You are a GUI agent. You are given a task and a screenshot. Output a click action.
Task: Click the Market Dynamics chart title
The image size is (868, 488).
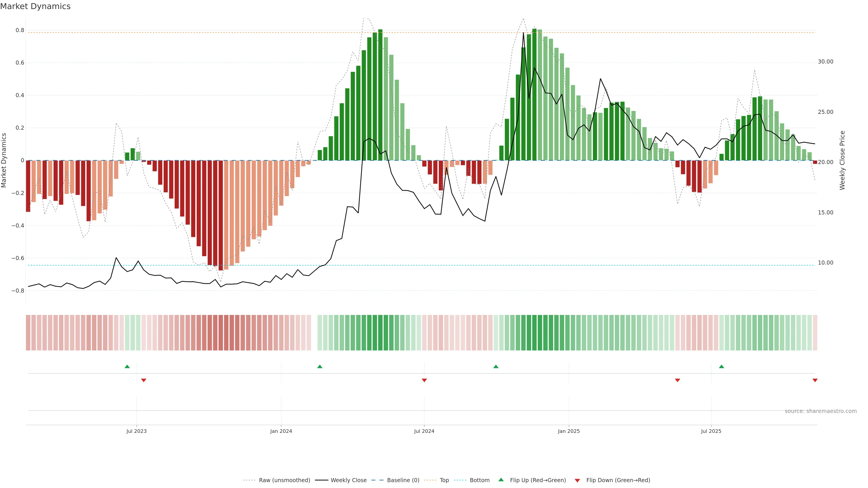click(x=35, y=6)
